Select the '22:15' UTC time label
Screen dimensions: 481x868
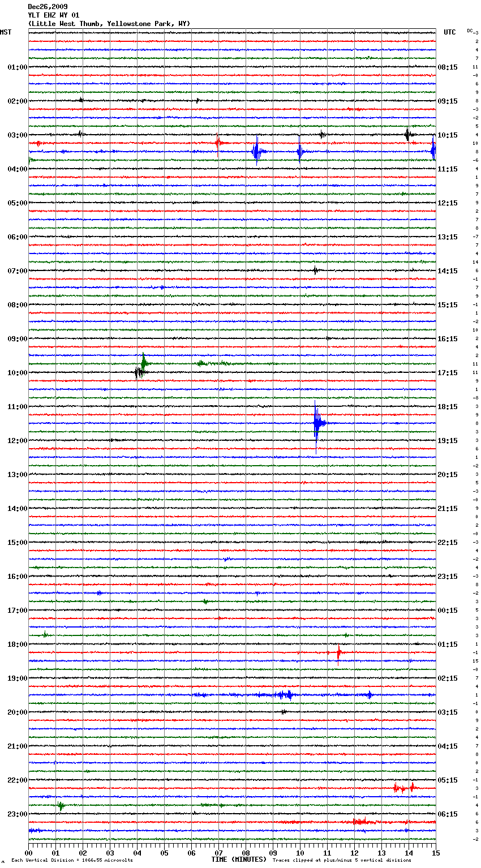tap(448, 543)
